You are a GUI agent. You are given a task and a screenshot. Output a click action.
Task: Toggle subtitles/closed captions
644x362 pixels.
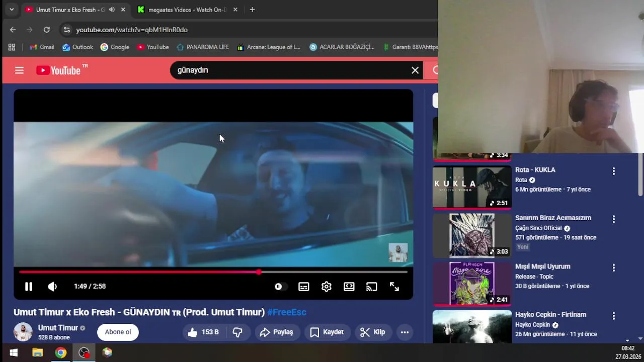click(304, 287)
